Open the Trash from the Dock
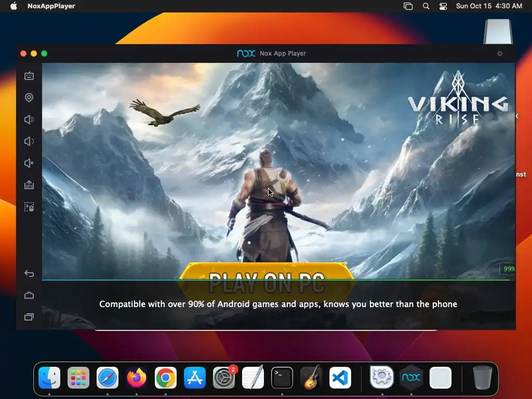Viewport: 532px width, 399px height. 482,377
